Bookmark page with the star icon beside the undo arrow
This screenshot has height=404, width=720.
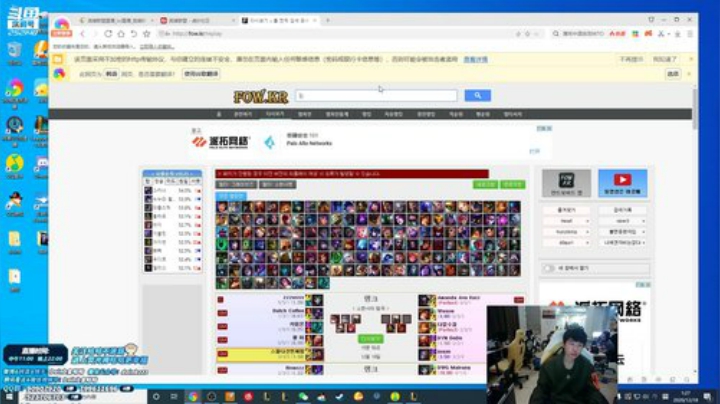coord(146,34)
